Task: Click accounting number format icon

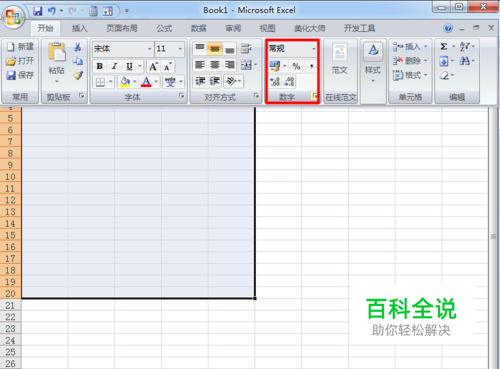Action: click(275, 66)
